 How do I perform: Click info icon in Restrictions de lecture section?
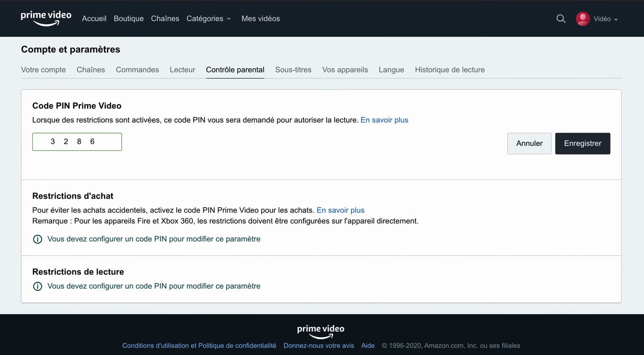coord(37,286)
